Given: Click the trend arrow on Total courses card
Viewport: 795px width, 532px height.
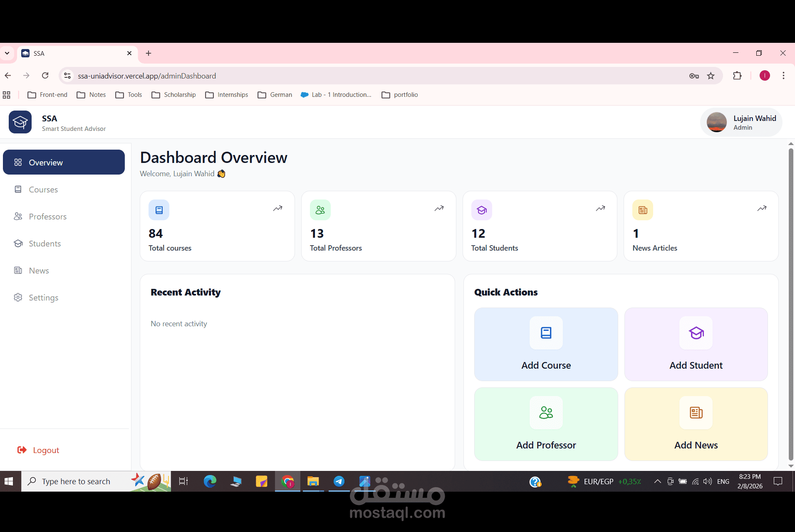Looking at the screenshot, I should click(278, 208).
